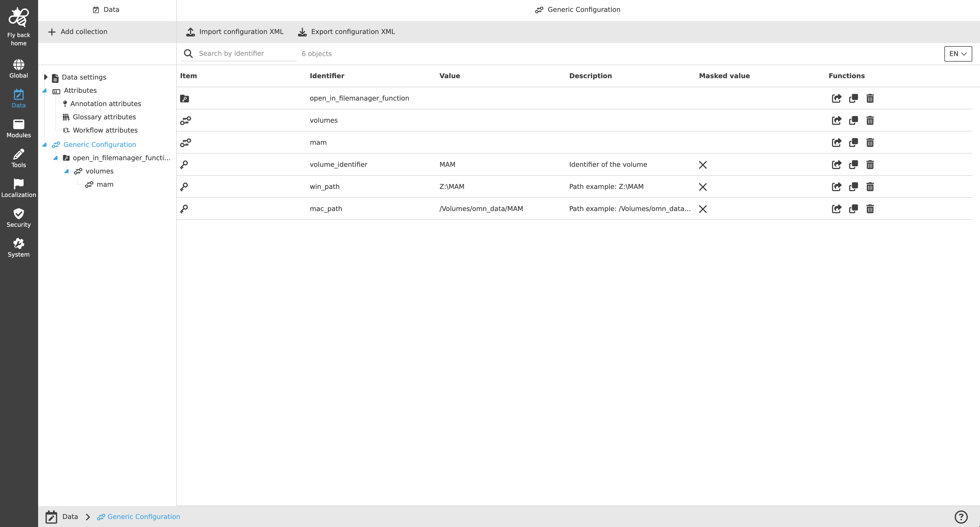Toggle masked value for mac_path
This screenshot has width=980, height=527.
pyautogui.click(x=703, y=209)
